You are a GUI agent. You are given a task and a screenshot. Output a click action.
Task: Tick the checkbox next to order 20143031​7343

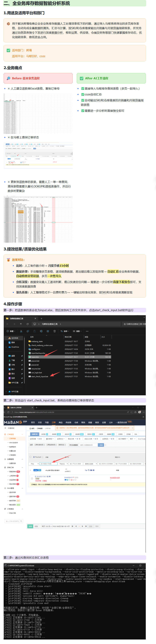pos(32,478)
